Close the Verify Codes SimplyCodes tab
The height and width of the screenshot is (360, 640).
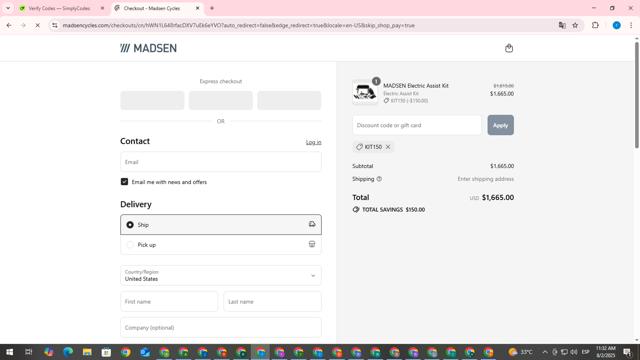coord(102,8)
